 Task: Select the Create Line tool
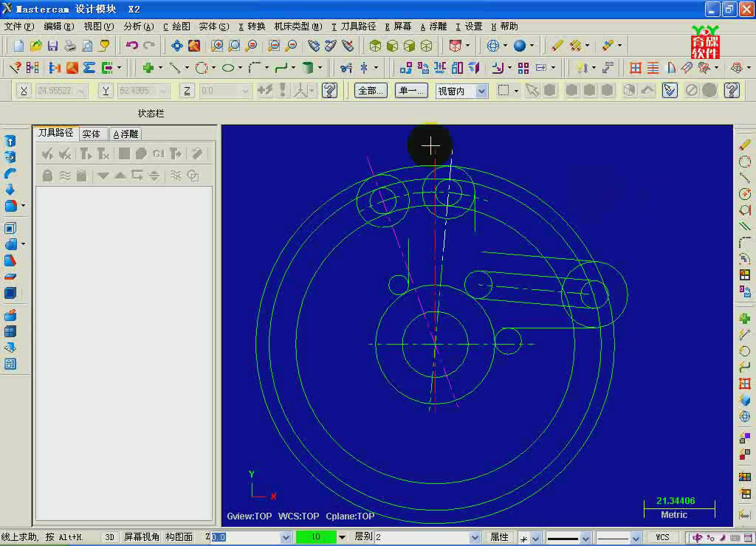[x=175, y=68]
